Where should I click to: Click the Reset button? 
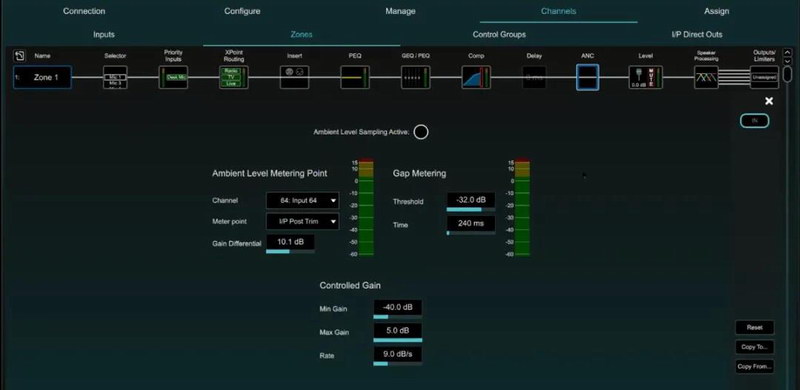tap(755, 327)
